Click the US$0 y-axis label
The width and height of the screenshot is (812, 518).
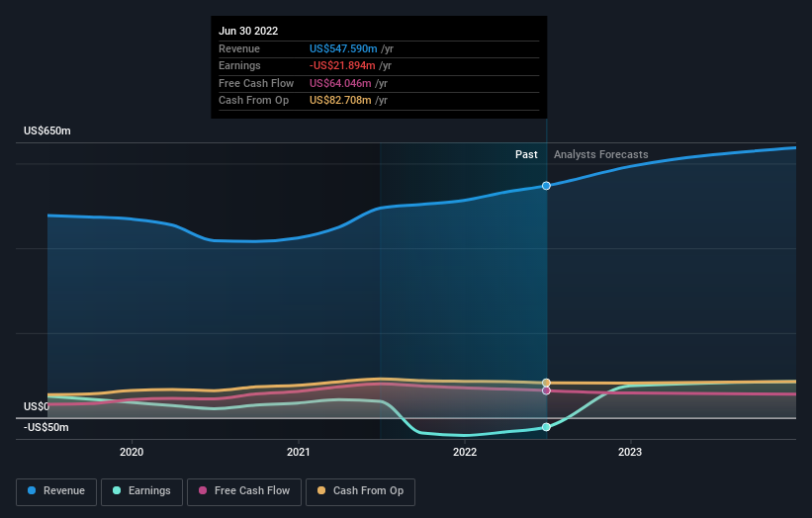(x=37, y=406)
